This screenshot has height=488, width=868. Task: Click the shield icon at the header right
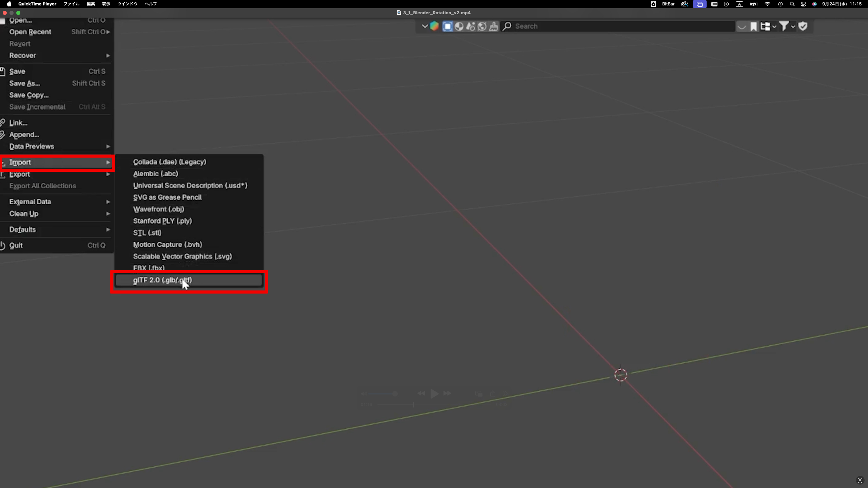(x=803, y=26)
